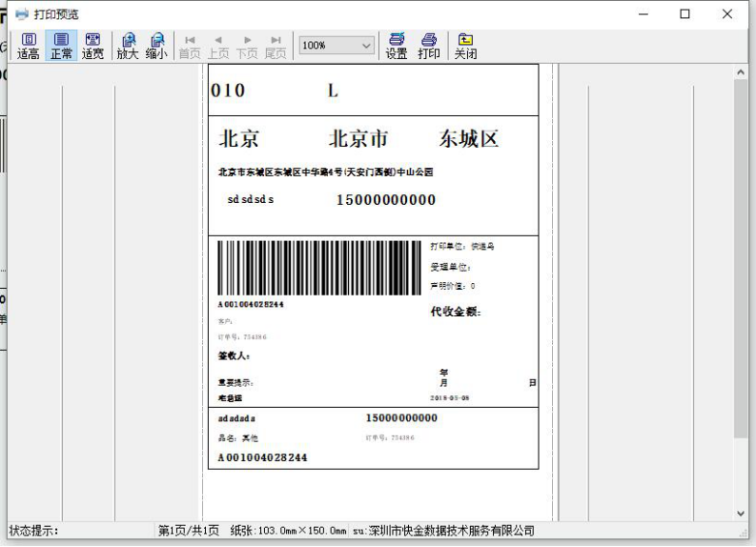Screen dimensions: 756x547
Task: Click the 010 code at label top
Action: pyautogui.click(x=228, y=91)
